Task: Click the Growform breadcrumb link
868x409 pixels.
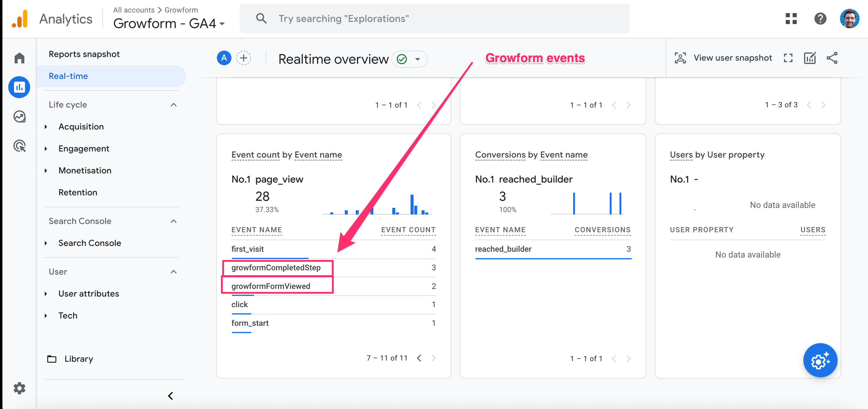Action: click(x=181, y=10)
